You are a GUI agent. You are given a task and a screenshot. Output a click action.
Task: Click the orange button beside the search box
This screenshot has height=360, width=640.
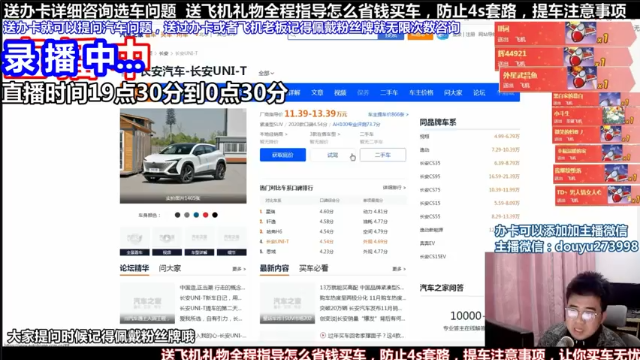click(420, 35)
